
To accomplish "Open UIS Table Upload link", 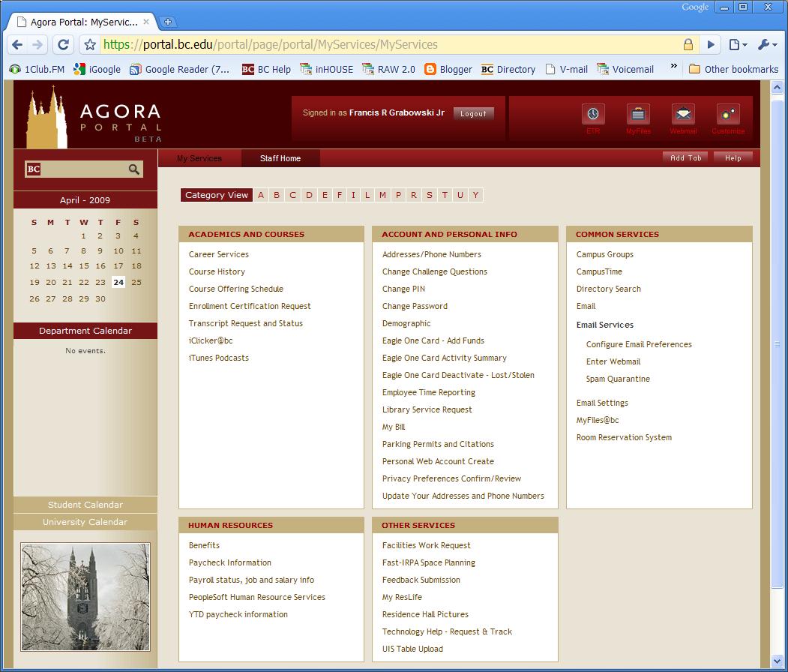I will [412, 649].
